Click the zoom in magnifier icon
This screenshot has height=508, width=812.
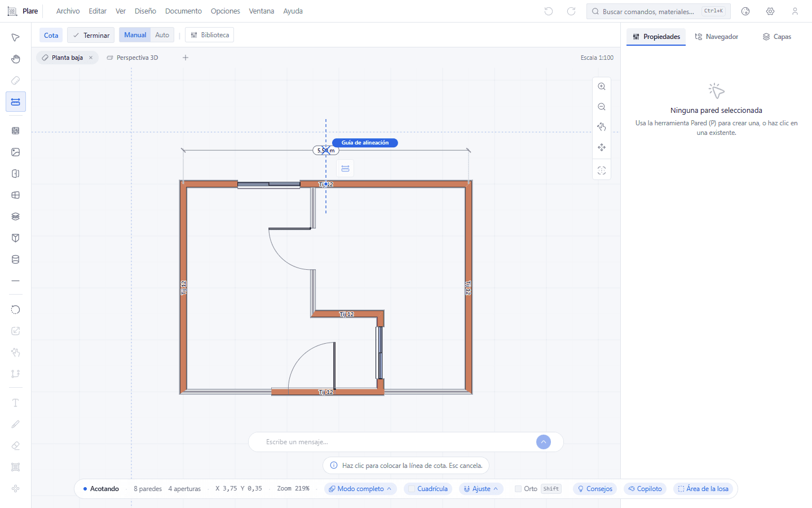pos(602,86)
